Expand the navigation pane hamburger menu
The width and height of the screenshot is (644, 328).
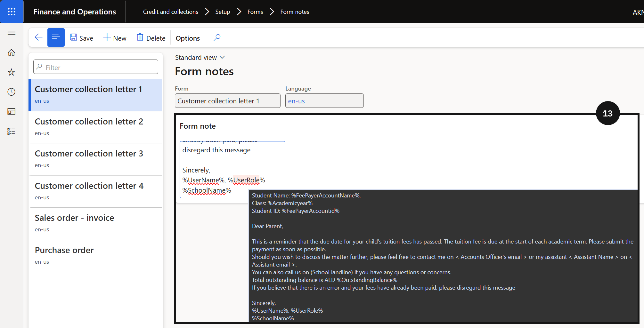click(x=12, y=33)
